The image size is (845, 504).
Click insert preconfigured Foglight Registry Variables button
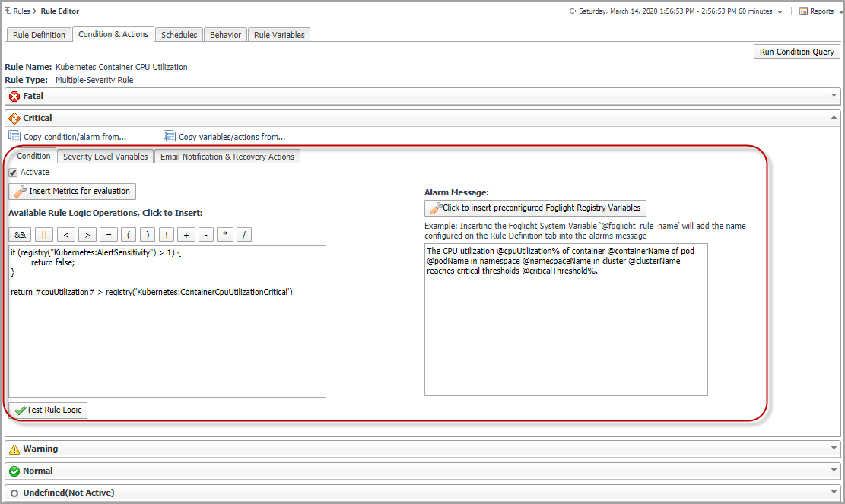point(535,208)
